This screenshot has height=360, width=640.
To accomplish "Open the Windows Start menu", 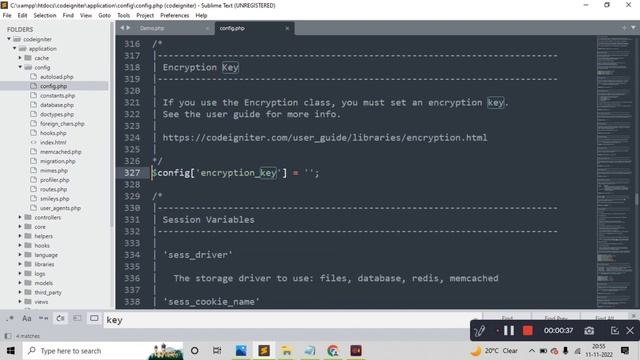I will (11, 351).
